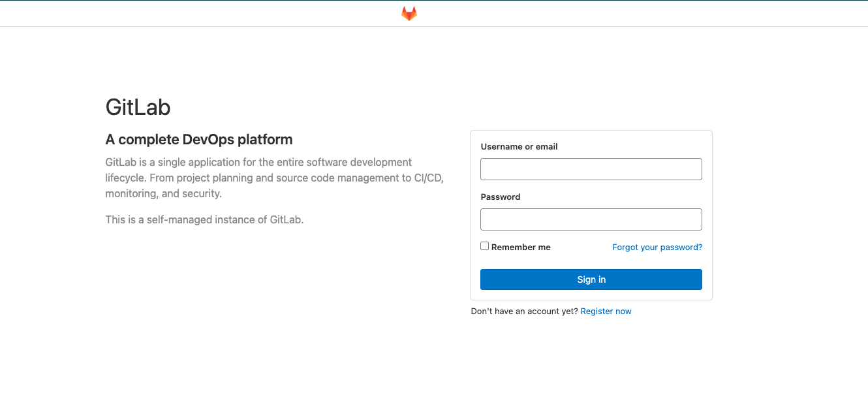Click 'monitoring, and security' line of text

click(163, 194)
